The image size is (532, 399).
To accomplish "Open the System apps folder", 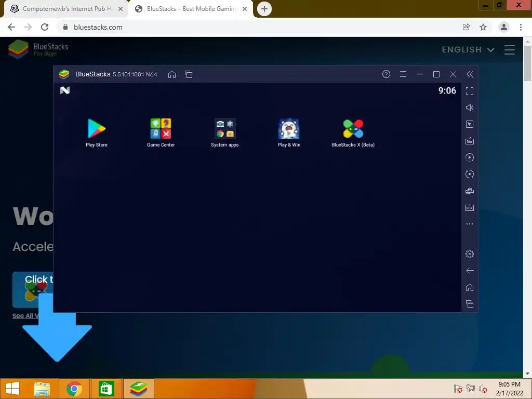I will (224, 132).
